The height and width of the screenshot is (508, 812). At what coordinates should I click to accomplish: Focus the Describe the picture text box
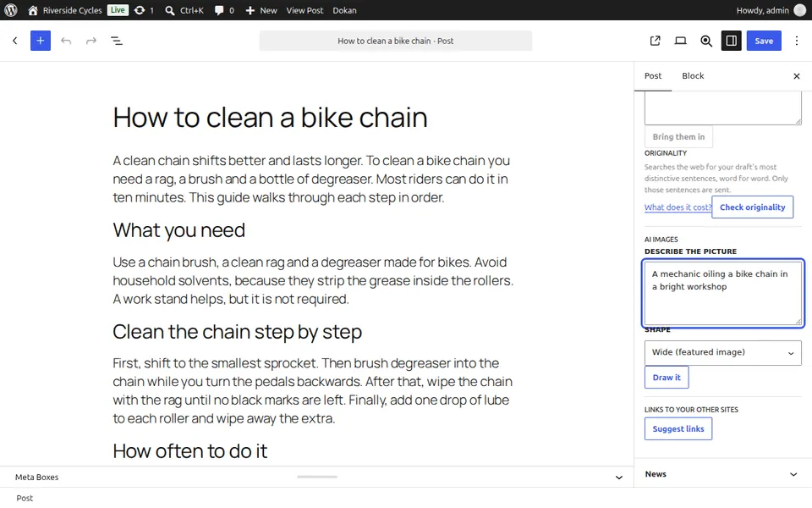coord(723,294)
